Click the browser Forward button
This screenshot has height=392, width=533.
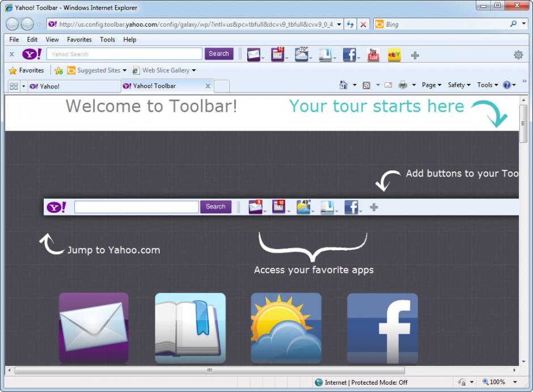click(28, 24)
